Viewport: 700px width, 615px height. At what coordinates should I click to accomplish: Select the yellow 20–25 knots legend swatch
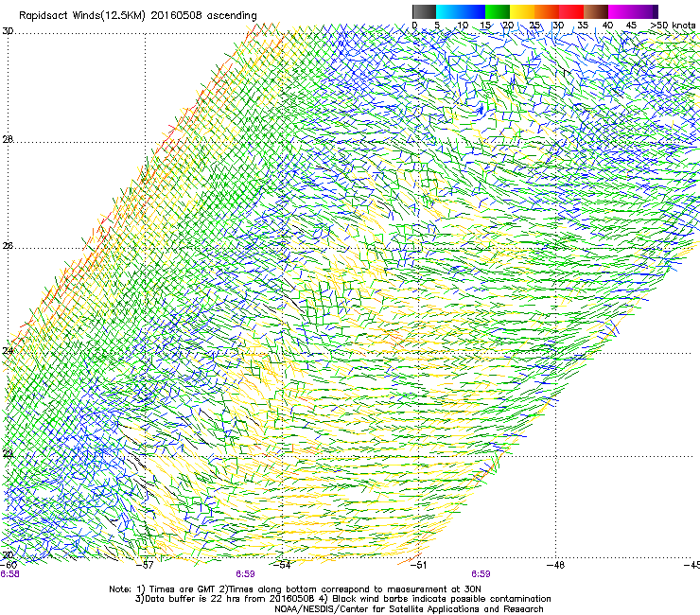pyautogui.click(x=522, y=11)
